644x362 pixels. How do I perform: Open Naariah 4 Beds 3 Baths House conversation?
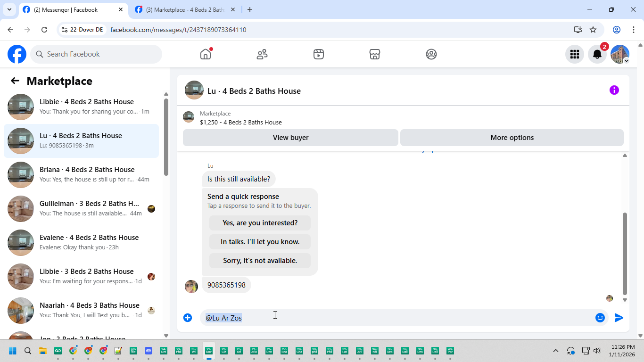coord(82,311)
